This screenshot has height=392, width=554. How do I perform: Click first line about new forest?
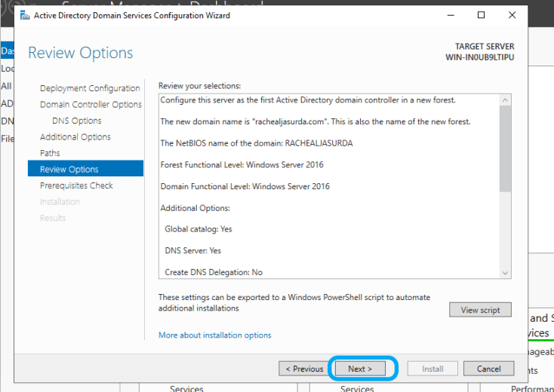tap(308, 100)
